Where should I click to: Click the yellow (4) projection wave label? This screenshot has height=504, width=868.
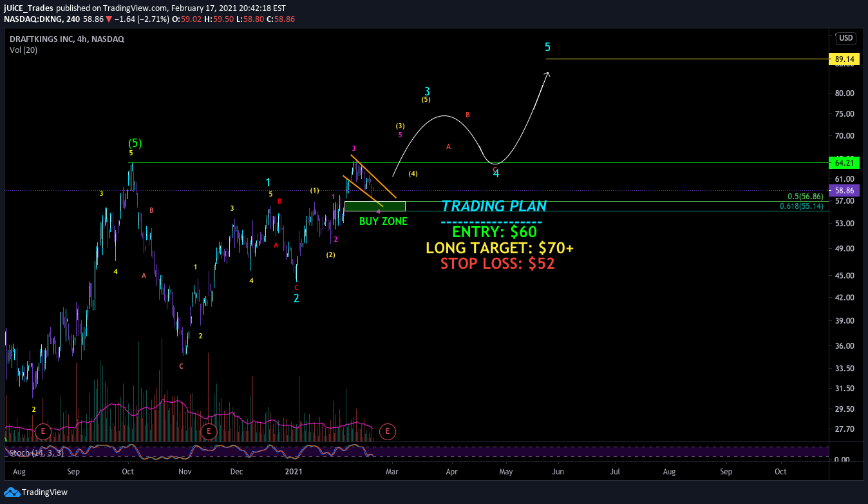(x=413, y=174)
